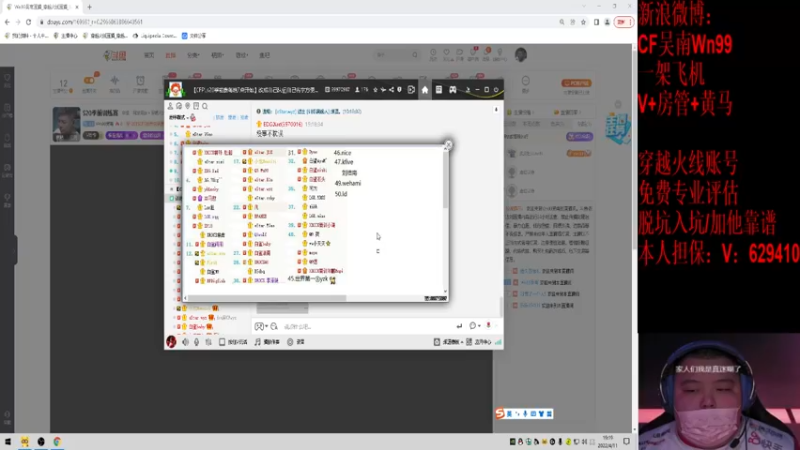Screen dimensions: 800x450
Task: Open the favorites heart icon in header
Action: tap(446, 53)
